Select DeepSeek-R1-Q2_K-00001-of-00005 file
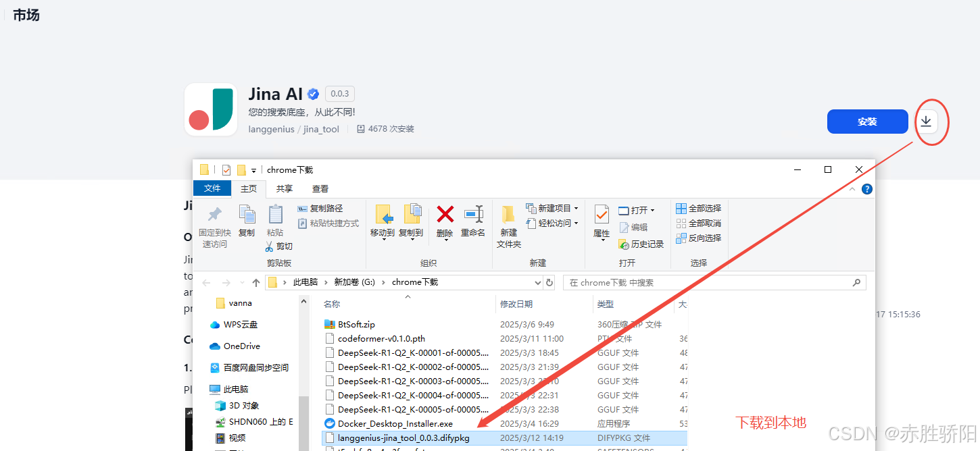Viewport: 980px width, 451px height. [x=406, y=353]
